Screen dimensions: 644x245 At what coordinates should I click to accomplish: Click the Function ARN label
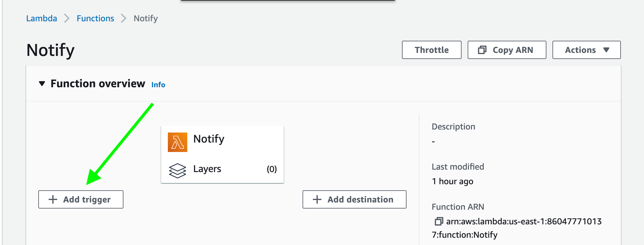click(458, 207)
